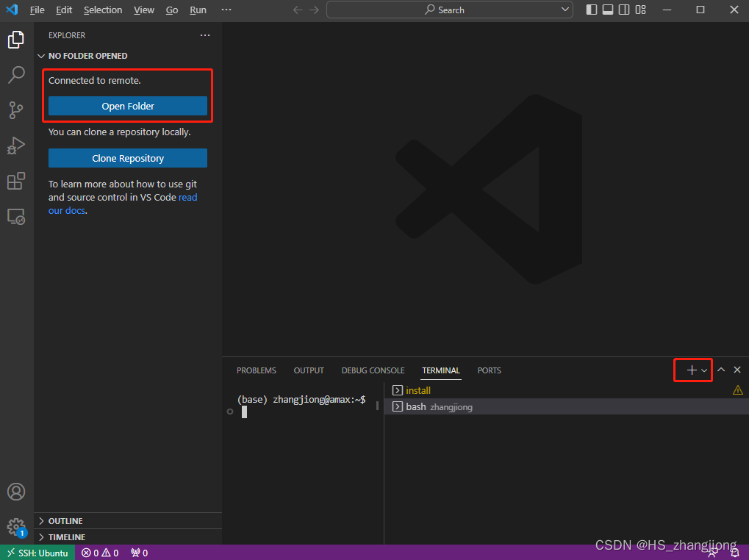Open the Edit menu

pyautogui.click(x=64, y=10)
